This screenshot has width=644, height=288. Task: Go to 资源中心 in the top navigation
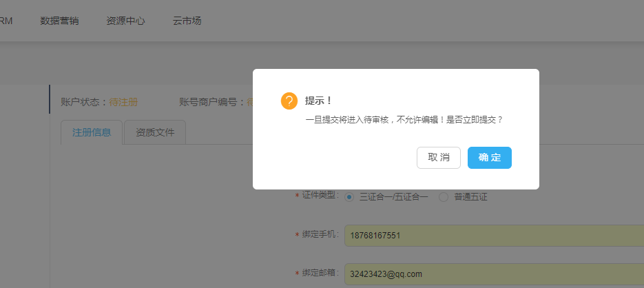click(125, 21)
